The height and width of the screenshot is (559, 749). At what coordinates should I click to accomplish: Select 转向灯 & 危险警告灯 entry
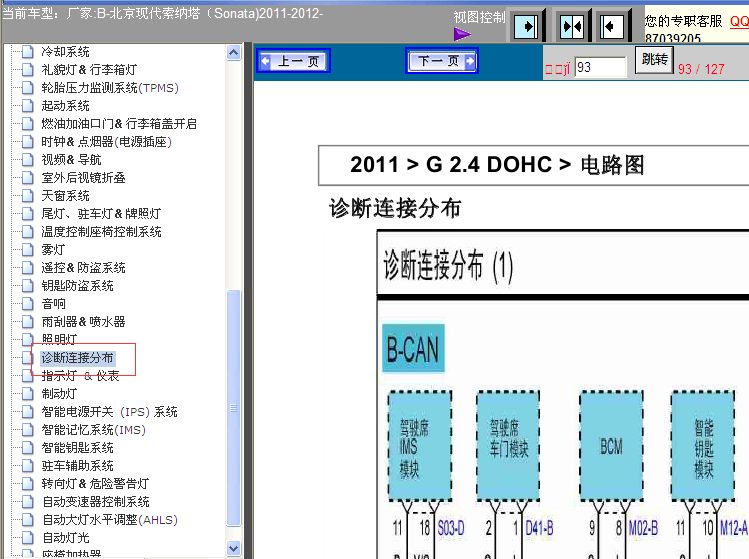(95, 484)
